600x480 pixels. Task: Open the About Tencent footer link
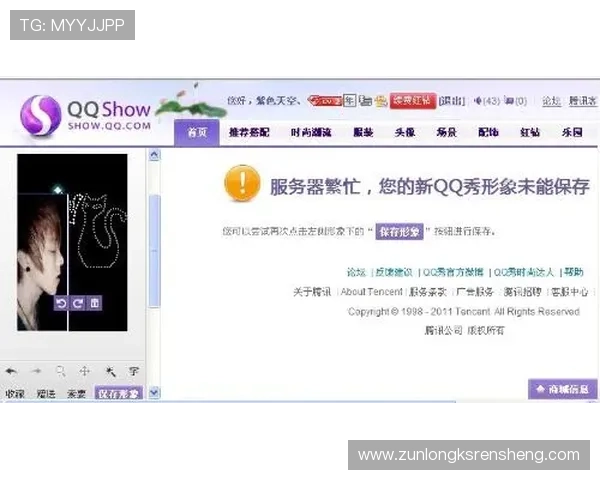tap(372, 292)
